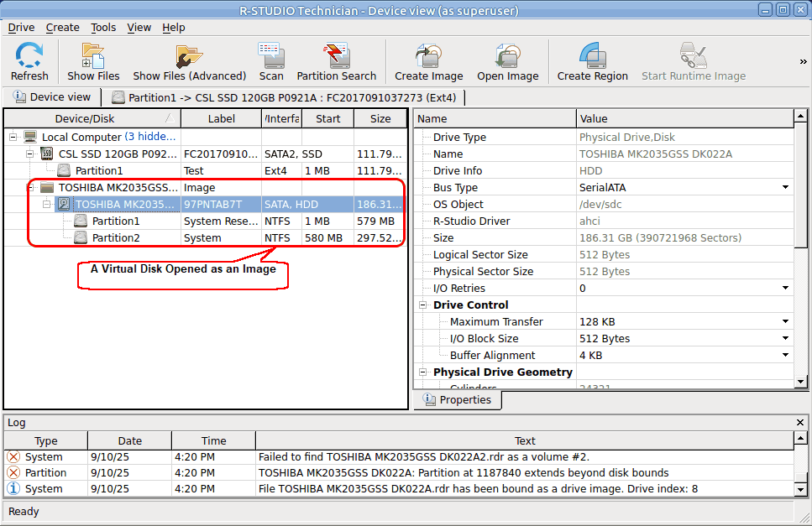Image resolution: width=812 pixels, height=526 pixels.
Task: Click Date column header in log
Action: click(x=129, y=440)
